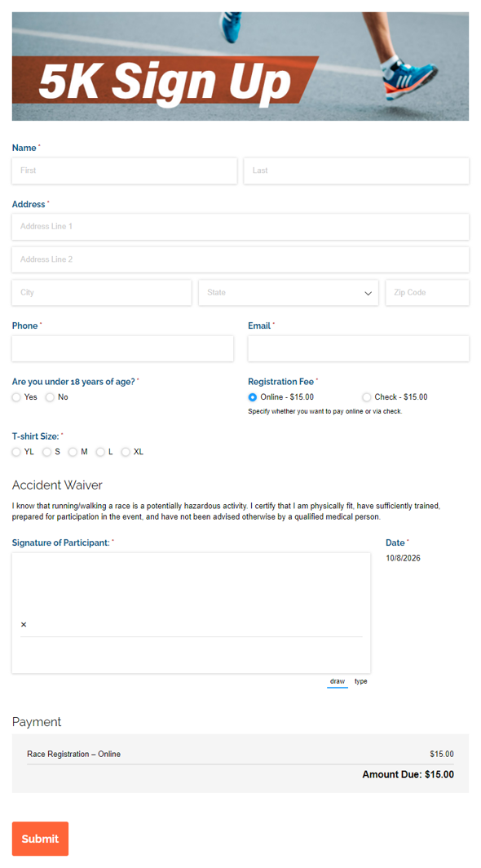Click the T-shirt Size label
The image size is (481, 868).
point(35,436)
